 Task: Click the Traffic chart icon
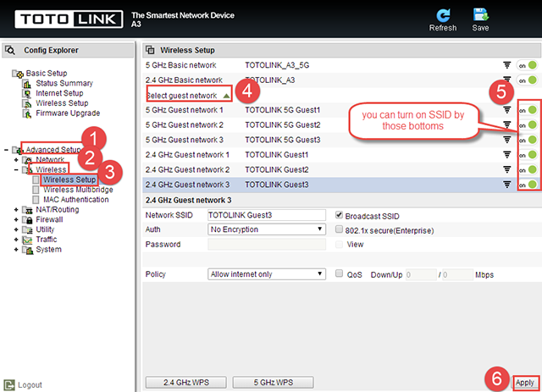click(27, 240)
